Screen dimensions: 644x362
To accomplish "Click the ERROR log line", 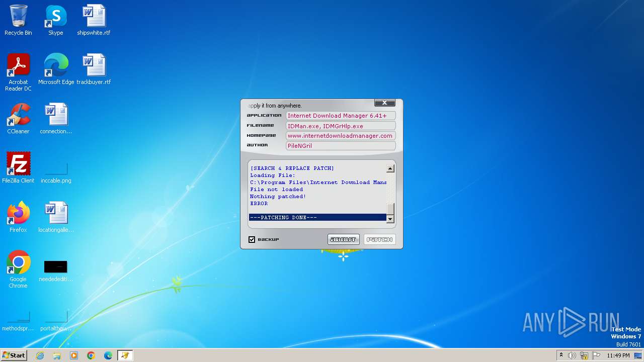I will click(x=259, y=204).
